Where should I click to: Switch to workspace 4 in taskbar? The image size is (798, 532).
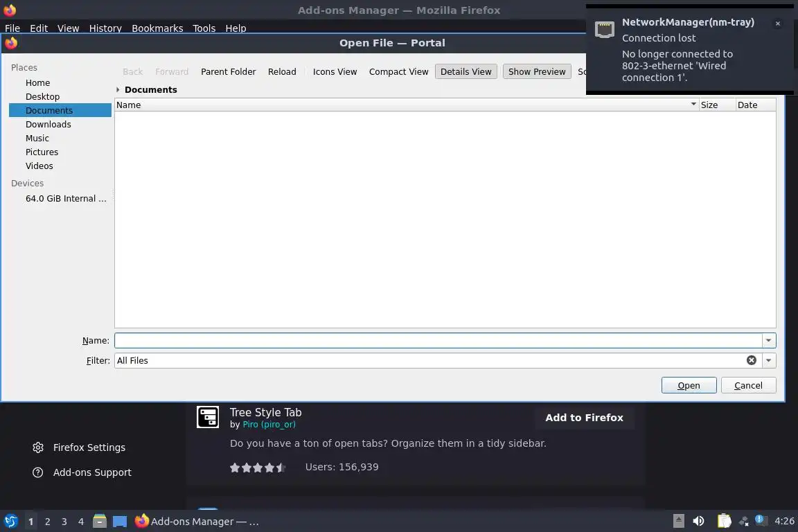click(80, 522)
